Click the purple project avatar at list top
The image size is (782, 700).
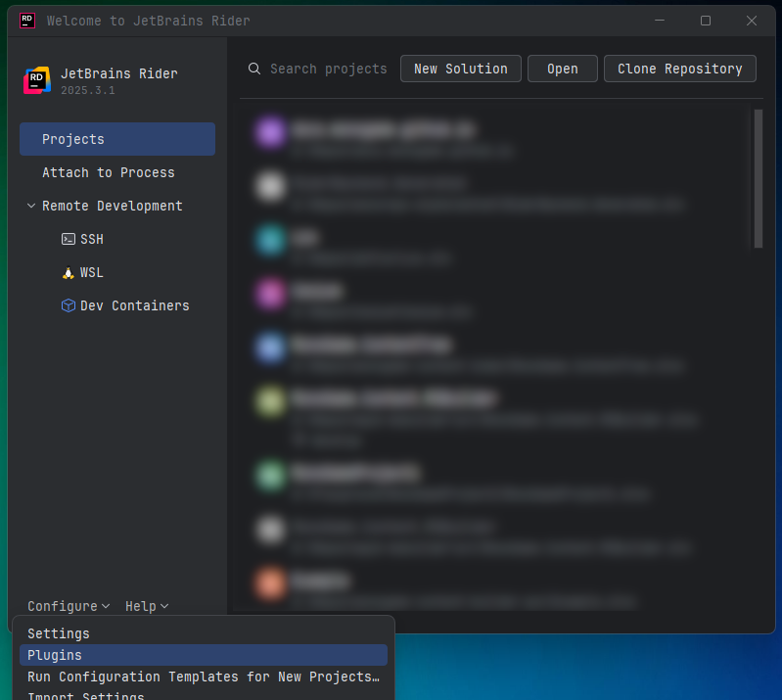270,132
